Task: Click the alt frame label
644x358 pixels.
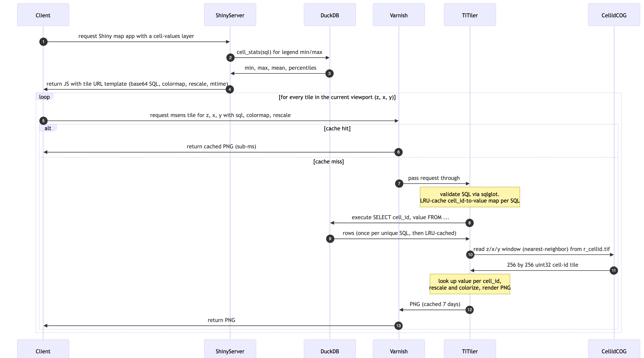Action: click(x=48, y=128)
